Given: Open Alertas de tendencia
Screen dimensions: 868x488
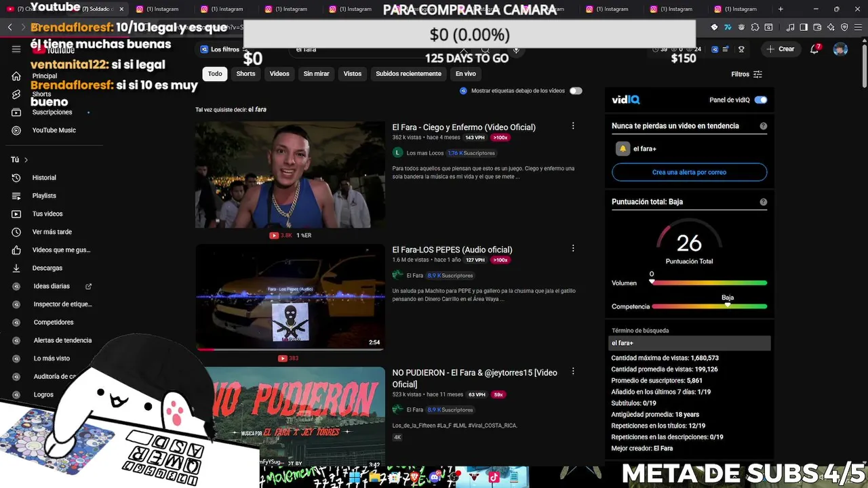Looking at the screenshot, I should (62, 340).
